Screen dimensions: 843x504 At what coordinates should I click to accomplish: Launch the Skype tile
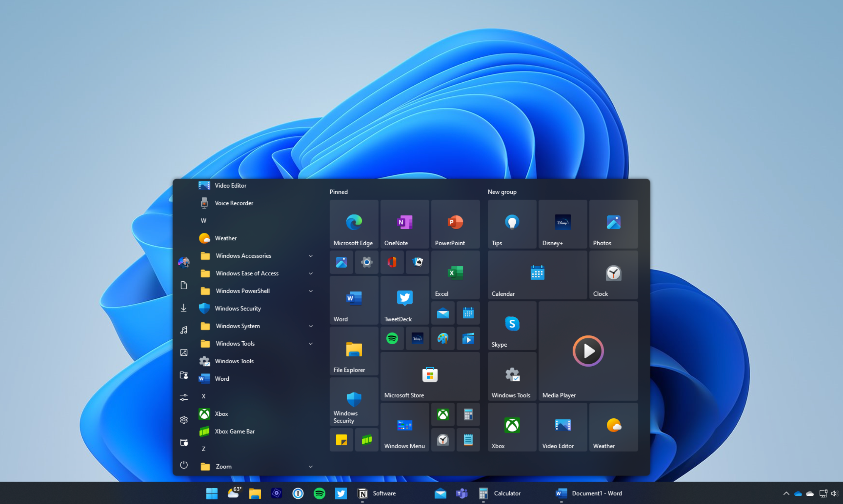coord(512,325)
